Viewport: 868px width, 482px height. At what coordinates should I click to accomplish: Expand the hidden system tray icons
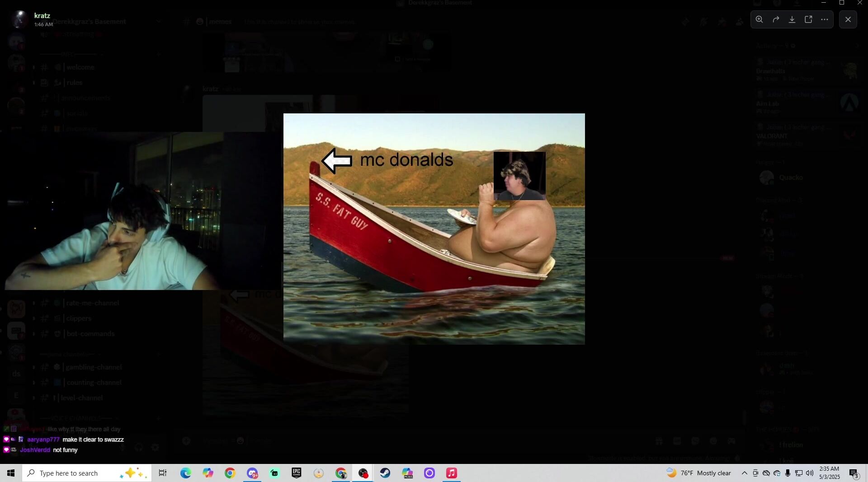(745, 473)
